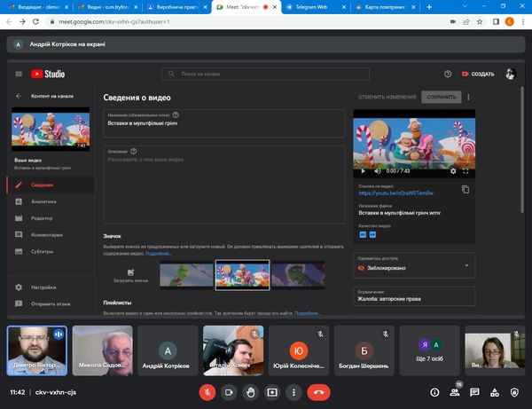Click the video title field
The width and height of the screenshot is (532, 409).
pyautogui.click(x=224, y=123)
